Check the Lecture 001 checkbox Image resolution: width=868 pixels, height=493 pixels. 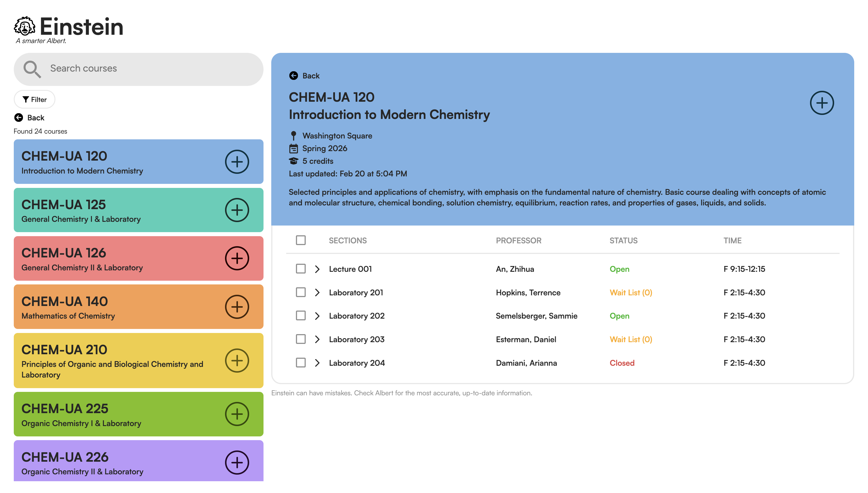pyautogui.click(x=301, y=269)
